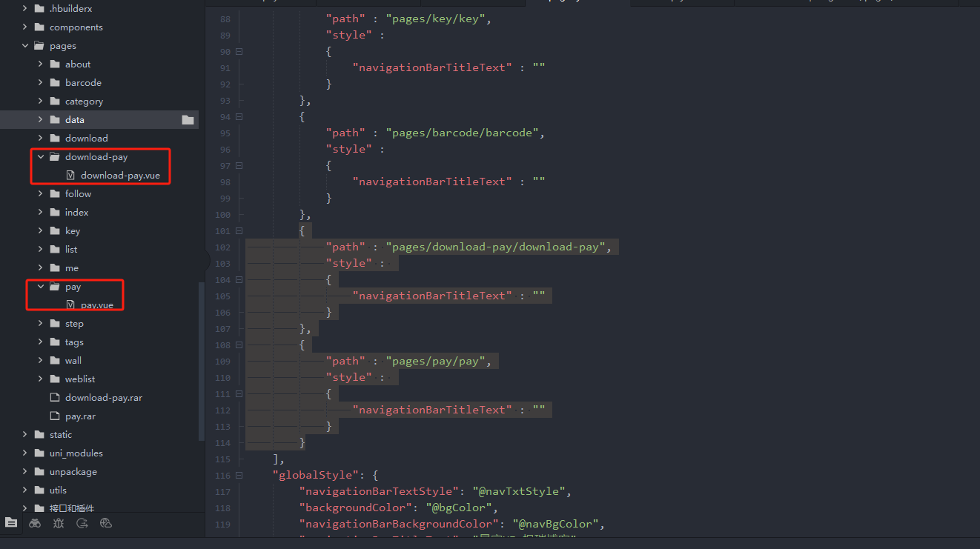980x549 pixels.
Task: Select the static folder
Action: click(61, 435)
